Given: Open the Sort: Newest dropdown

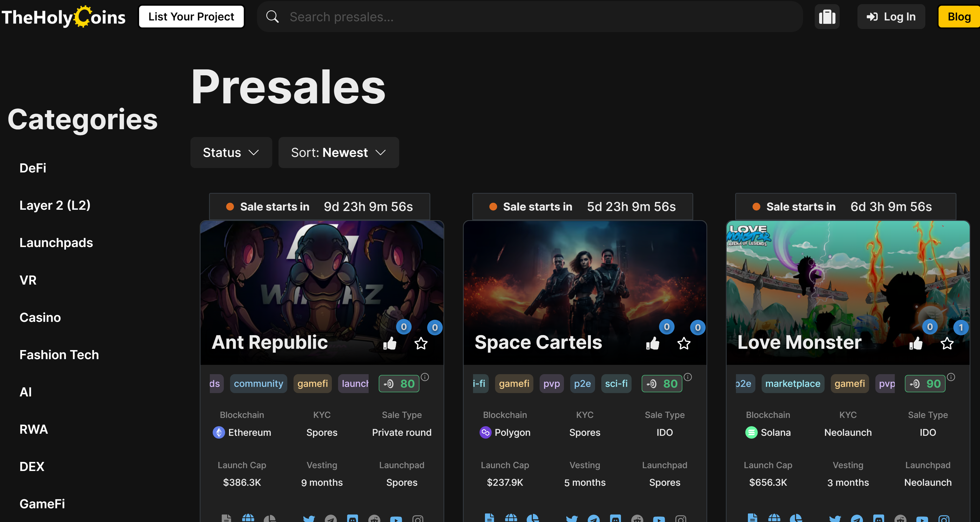Looking at the screenshot, I should [x=339, y=153].
